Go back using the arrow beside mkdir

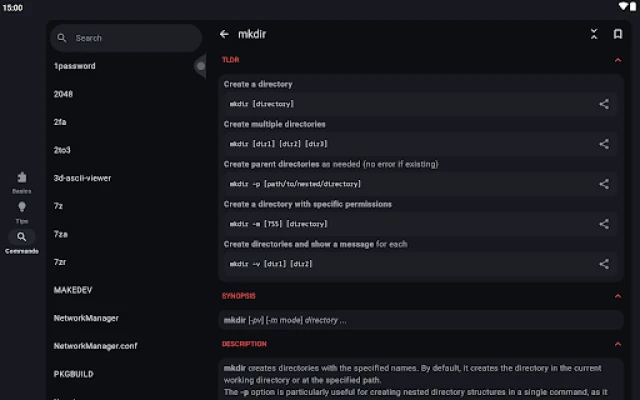224,34
